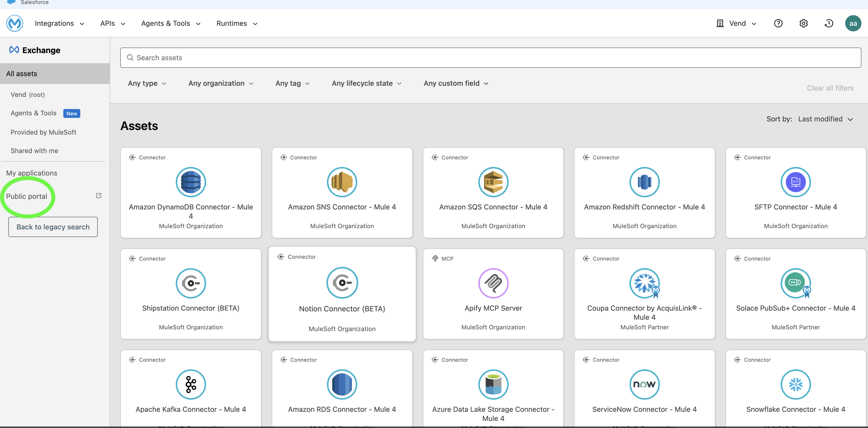Click the history clock icon

tap(828, 23)
